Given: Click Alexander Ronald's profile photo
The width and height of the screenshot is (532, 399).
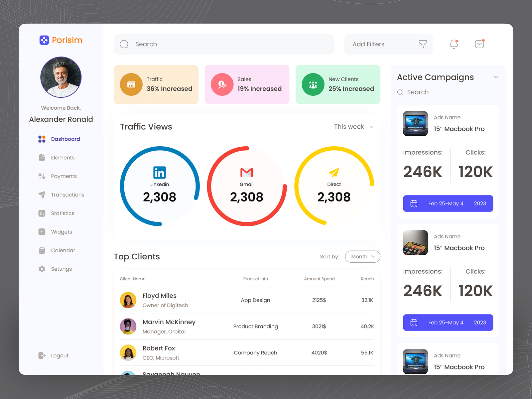Looking at the screenshot, I should [x=61, y=77].
